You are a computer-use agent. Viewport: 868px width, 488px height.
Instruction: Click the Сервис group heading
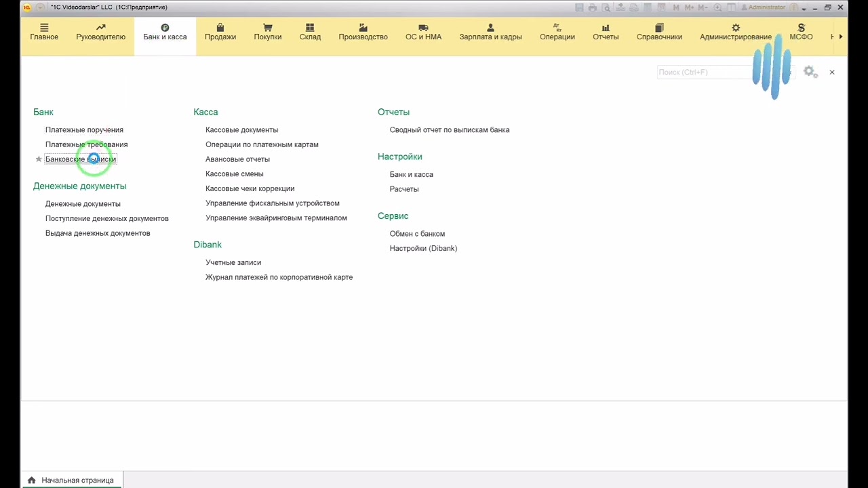[393, 216]
